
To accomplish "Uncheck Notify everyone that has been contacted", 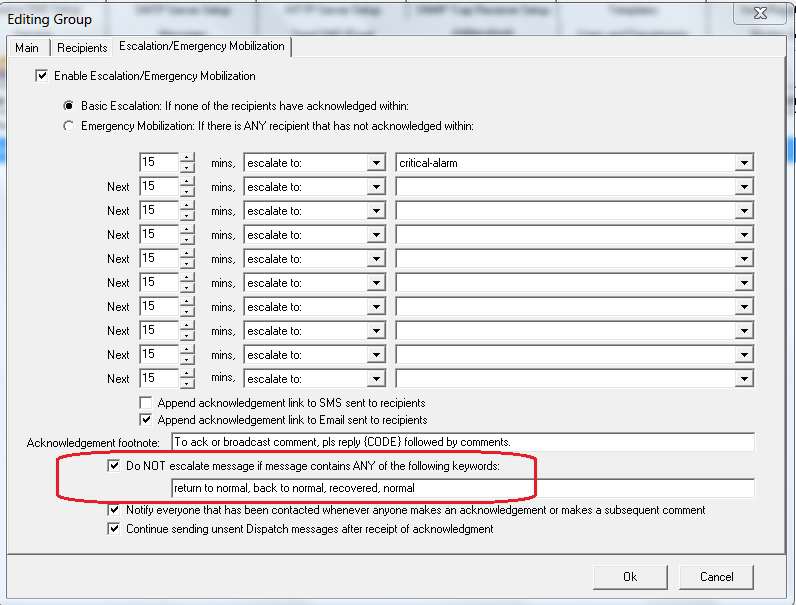I will click(114, 510).
